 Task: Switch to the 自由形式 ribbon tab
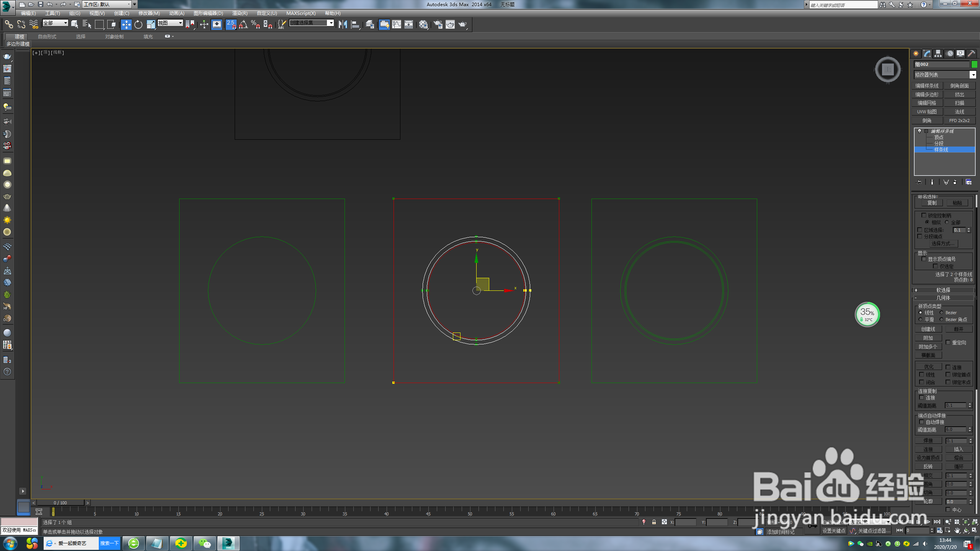[47, 37]
